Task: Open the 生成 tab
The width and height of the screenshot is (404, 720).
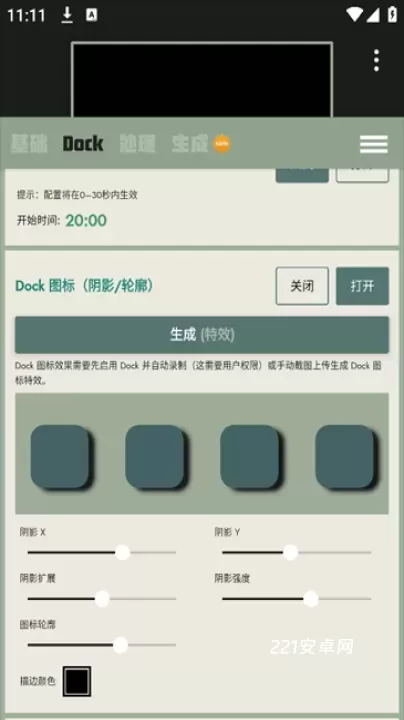Action: click(x=190, y=144)
